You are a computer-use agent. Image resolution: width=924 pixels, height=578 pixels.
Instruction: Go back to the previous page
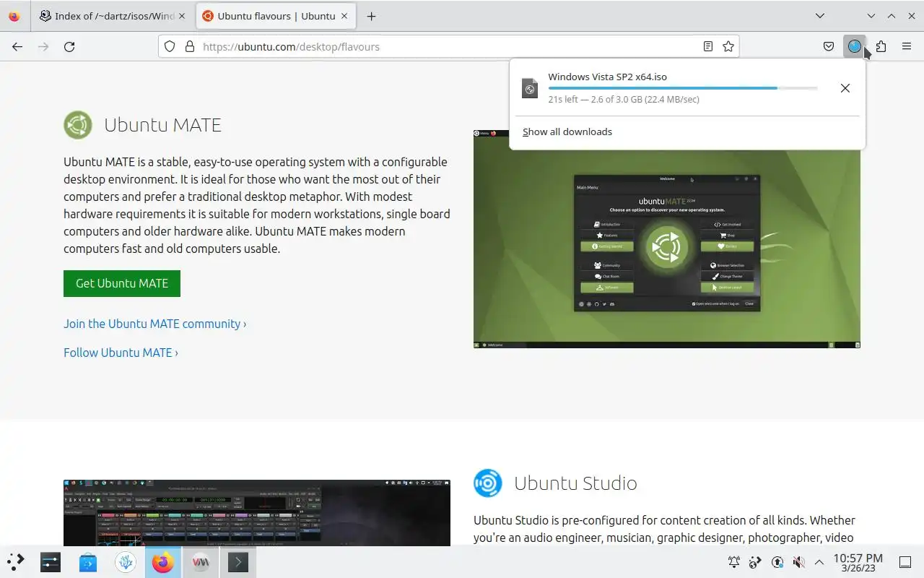tap(17, 46)
